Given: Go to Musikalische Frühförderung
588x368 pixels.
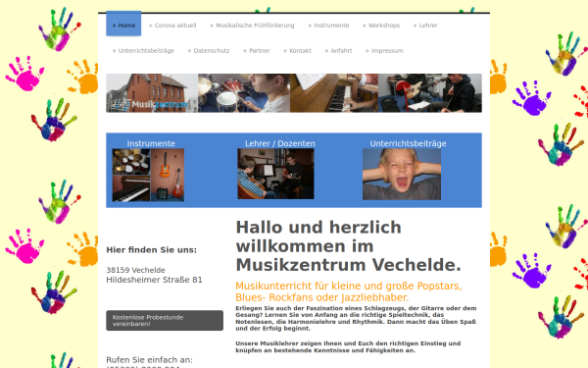Looking at the screenshot, I should click(252, 26).
